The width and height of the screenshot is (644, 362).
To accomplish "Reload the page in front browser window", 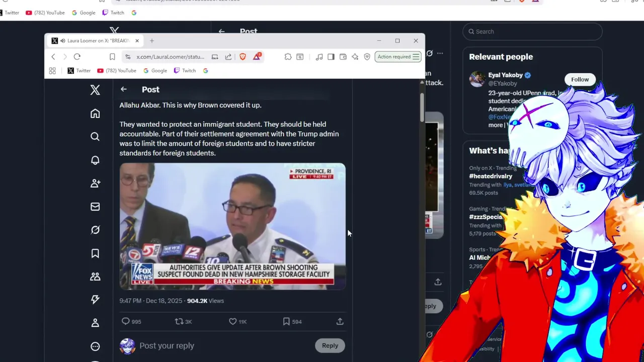I will click(77, 57).
